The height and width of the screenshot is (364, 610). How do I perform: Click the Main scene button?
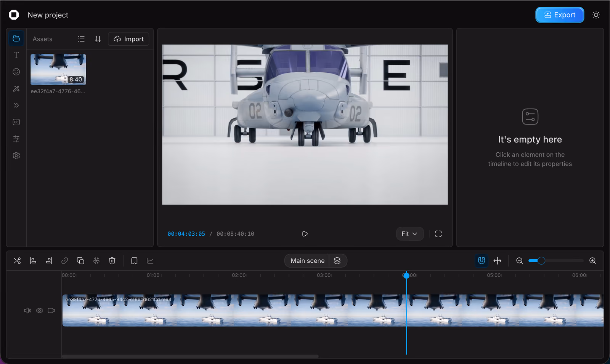(307, 261)
